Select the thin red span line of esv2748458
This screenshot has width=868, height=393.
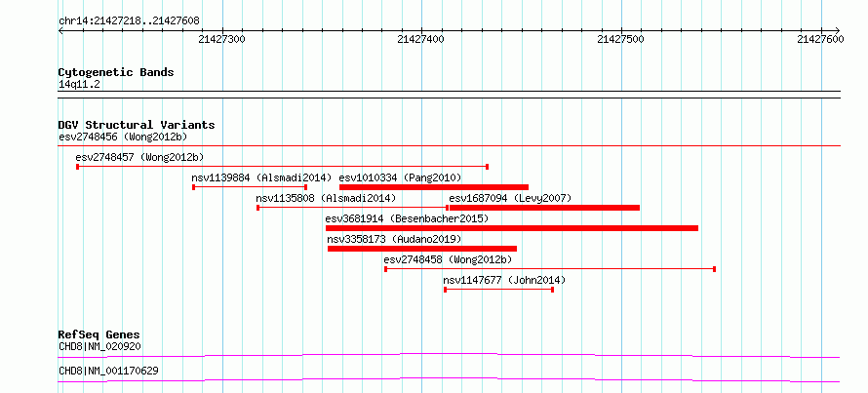(x=550, y=269)
